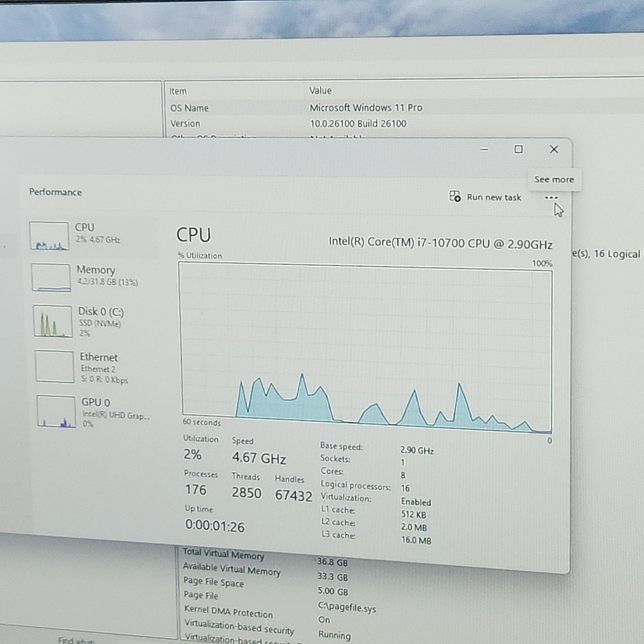The width and height of the screenshot is (644, 644).
Task: Click the Item column header in System Information
Action: click(178, 91)
